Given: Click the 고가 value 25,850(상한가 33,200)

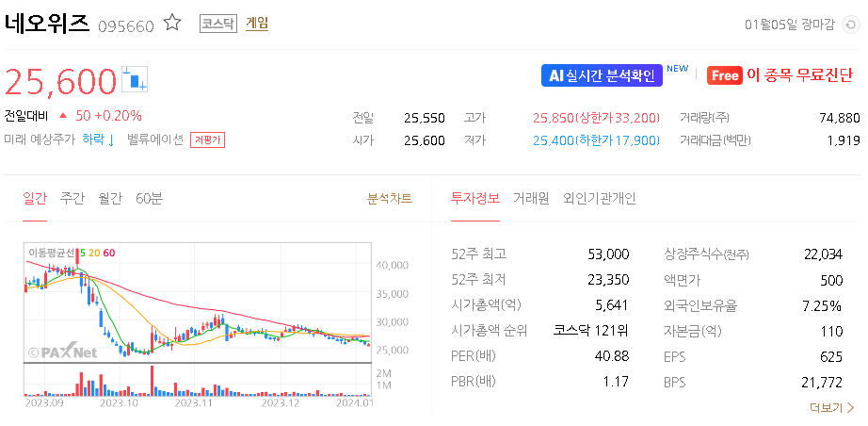Looking at the screenshot, I should (597, 118).
